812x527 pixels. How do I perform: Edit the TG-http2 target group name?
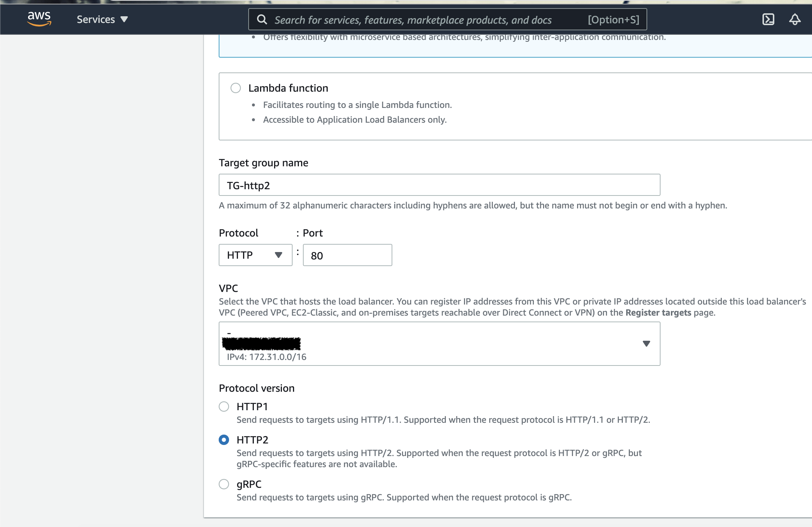coord(439,185)
